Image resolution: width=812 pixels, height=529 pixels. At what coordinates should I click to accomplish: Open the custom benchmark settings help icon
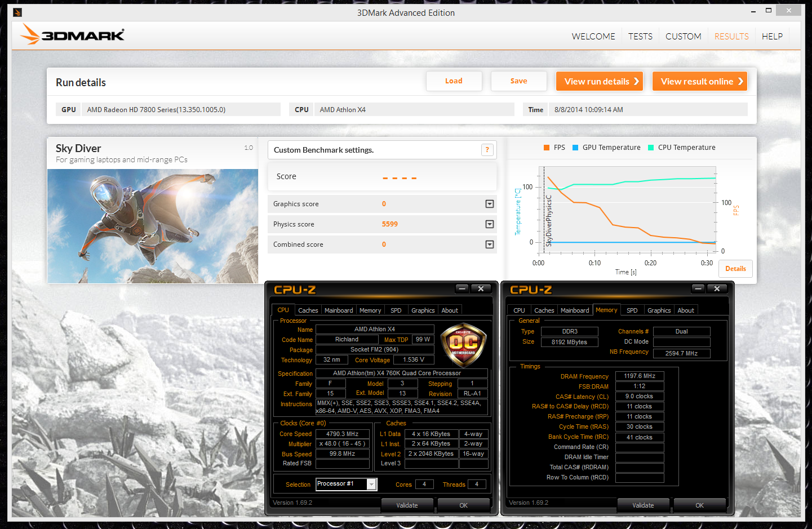tap(487, 150)
